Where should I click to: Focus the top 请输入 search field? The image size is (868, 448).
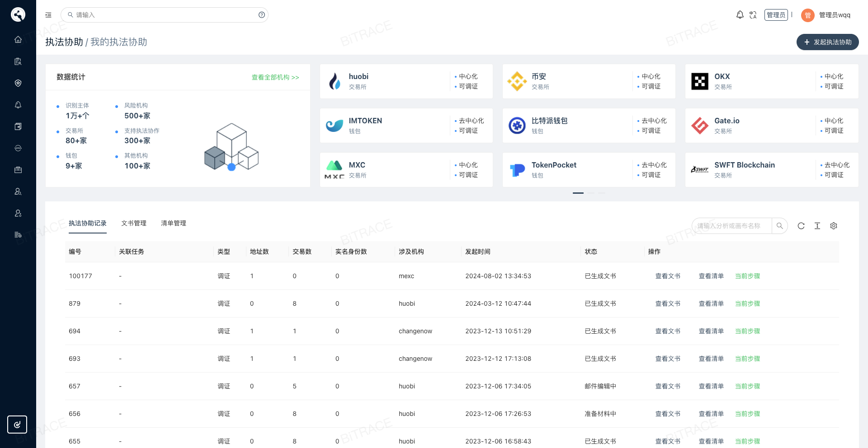(165, 15)
